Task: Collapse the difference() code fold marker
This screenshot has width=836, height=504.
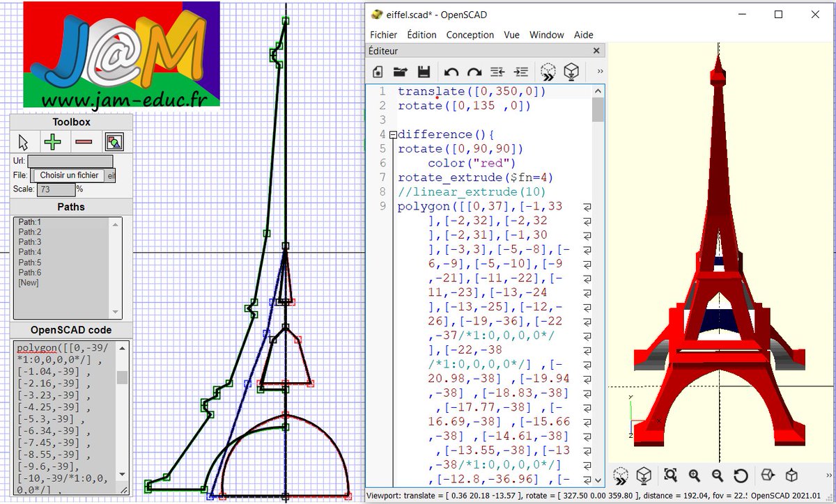Action: 393,134
